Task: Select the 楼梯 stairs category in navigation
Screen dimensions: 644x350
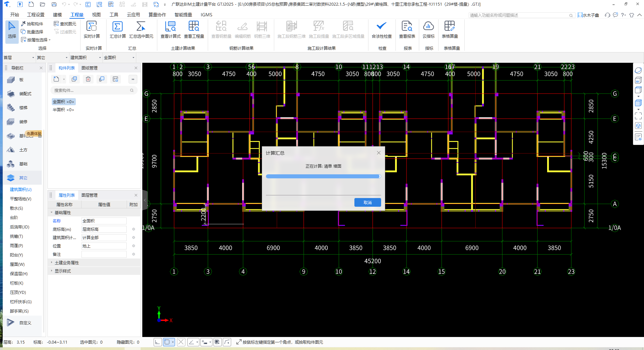Action: (23, 108)
